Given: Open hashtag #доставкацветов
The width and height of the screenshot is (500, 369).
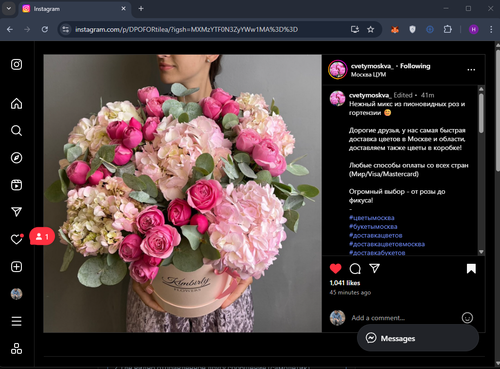Looking at the screenshot, I should pos(376,235).
